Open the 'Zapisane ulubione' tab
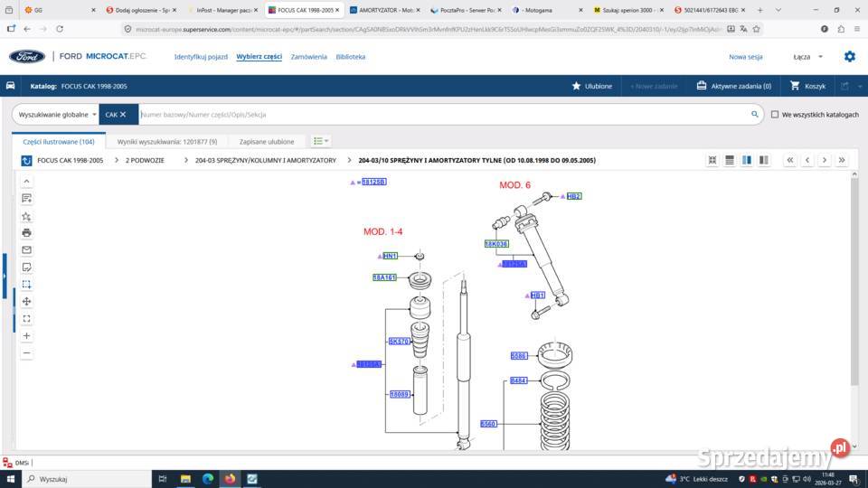868x488 pixels. click(267, 142)
